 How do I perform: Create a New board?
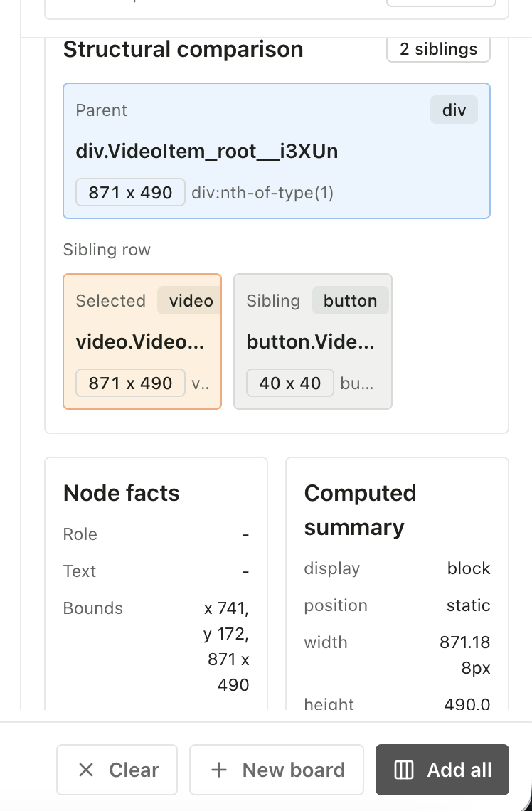(x=277, y=770)
